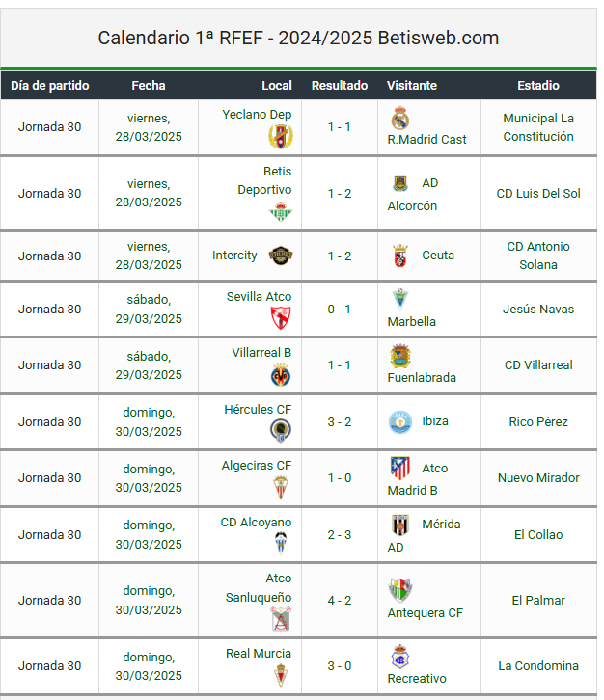Click the Betis Deportivo crest

click(281, 211)
